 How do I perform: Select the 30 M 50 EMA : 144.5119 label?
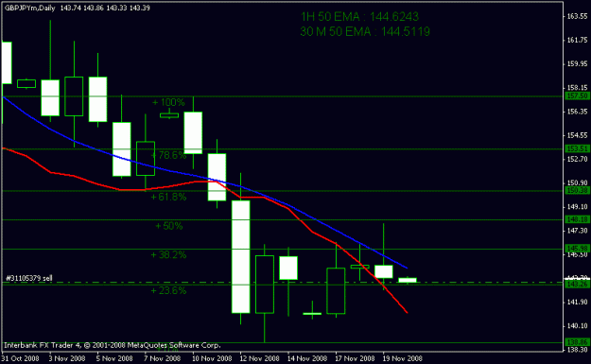[x=365, y=31]
